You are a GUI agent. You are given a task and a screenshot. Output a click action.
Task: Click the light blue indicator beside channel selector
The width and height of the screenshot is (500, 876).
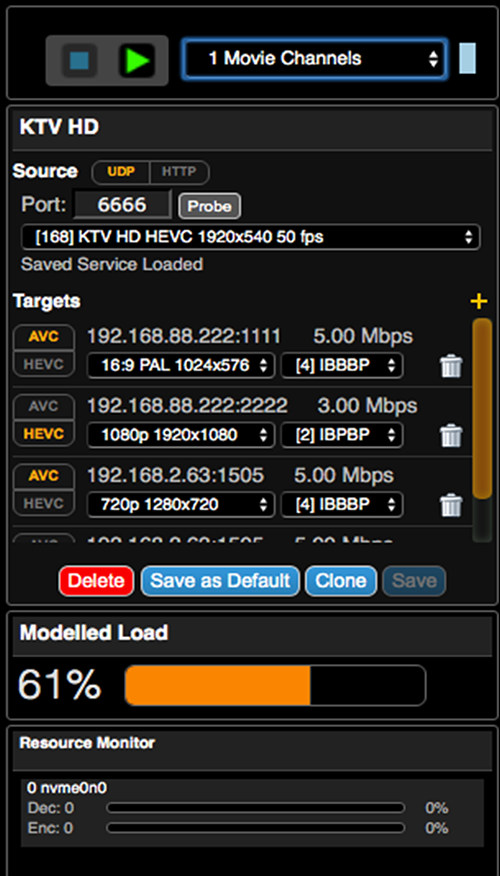467,58
